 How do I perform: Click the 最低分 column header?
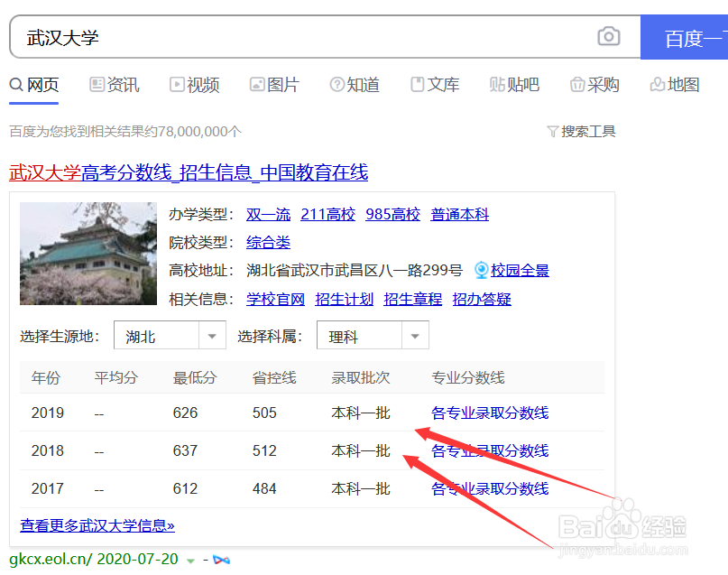pyautogui.click(x=195, y=377)
